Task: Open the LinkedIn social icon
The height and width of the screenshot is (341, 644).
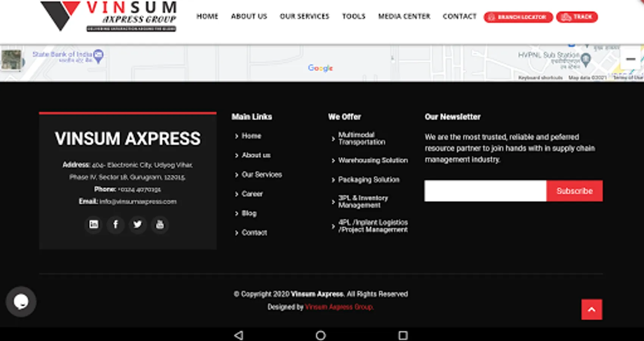Action: tap(94, 224)
